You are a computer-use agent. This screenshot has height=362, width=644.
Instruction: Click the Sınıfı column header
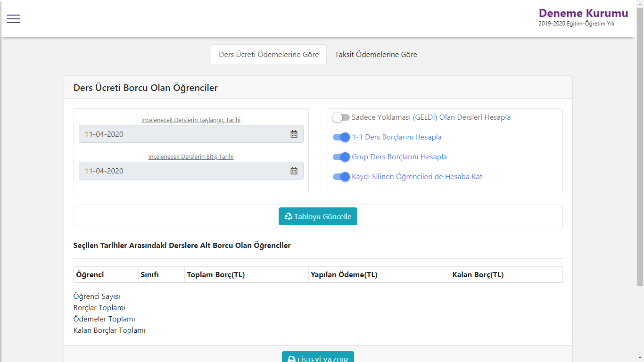pyautogui.click(x=161, y=275)
